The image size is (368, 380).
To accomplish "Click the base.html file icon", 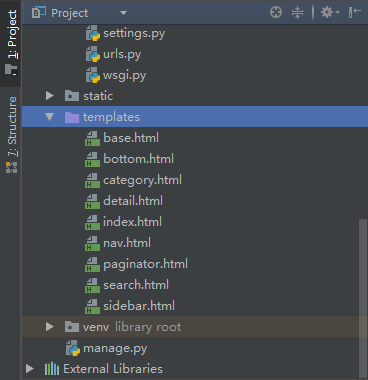I will (92, 138).
